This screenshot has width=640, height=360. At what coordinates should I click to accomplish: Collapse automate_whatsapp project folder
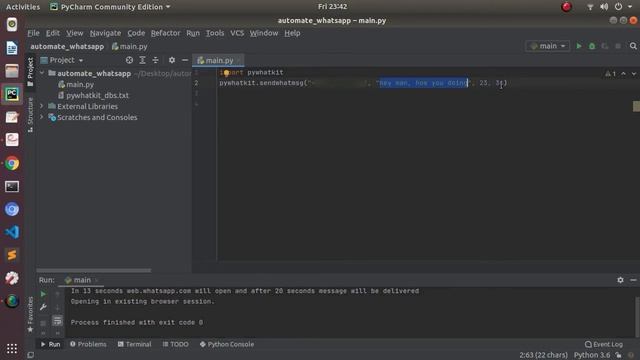(42, 73)
